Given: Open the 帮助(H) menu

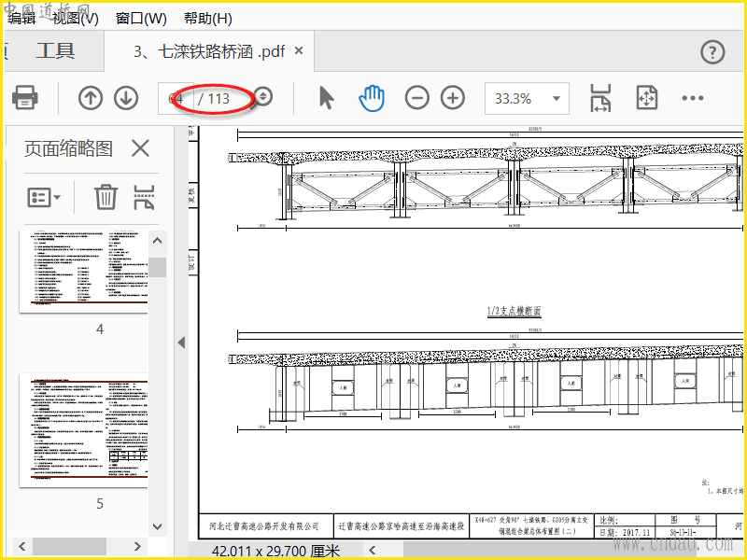Looking at the screenshot, I should click(207, 19).
